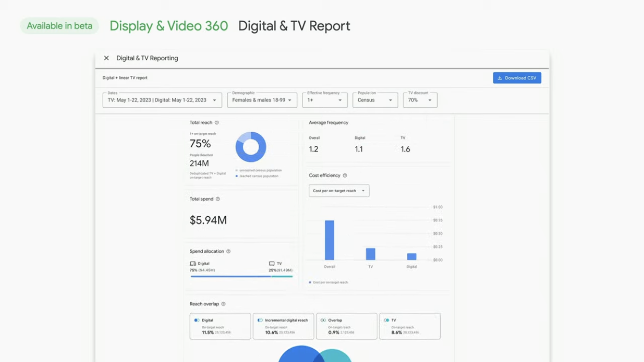The width and height of the screenshot is (644, 362).
Task: Click the TV bar in Cost efficiency chart
Action: point(371,254)
